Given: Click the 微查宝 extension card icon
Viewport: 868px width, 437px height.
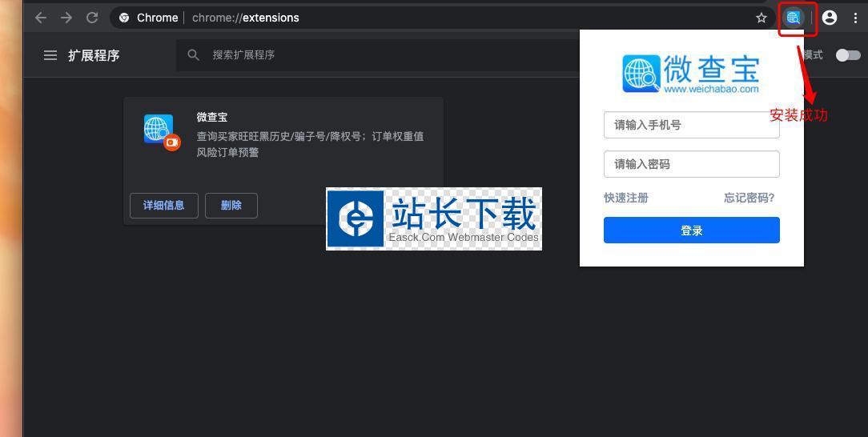Looking at the screenshot, I should (x=159, y=130).
